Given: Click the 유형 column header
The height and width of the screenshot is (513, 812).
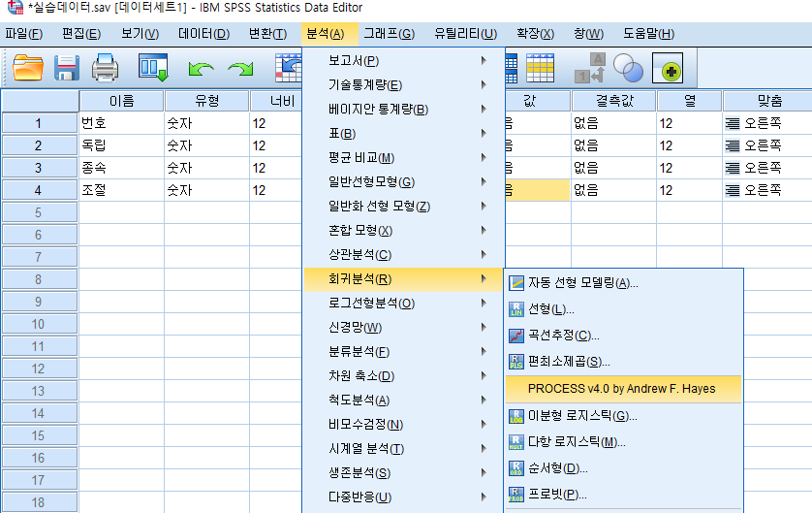Looking at the screenshot, I should click(x=206, y=101).
